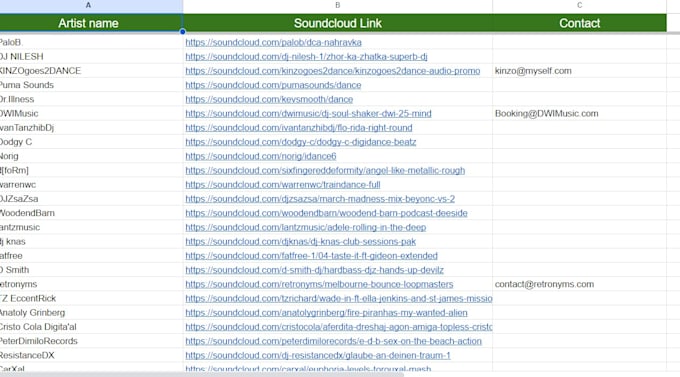Open the djzsazsa march-madness-mix link

click(x=320, y=199)
